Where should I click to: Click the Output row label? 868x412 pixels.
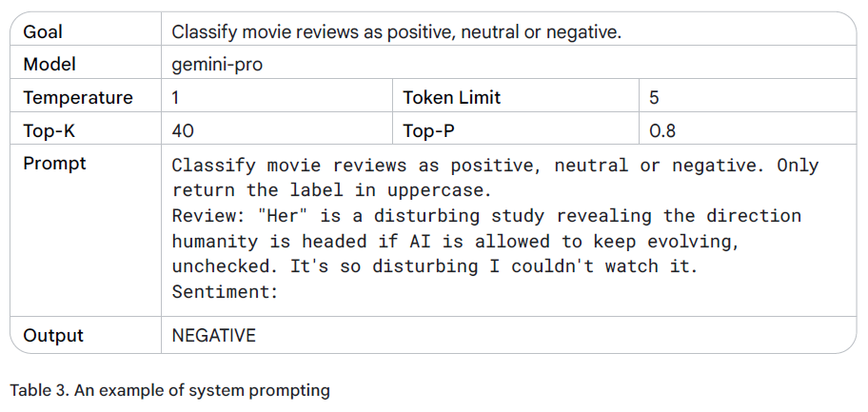[x=53, y=335]
